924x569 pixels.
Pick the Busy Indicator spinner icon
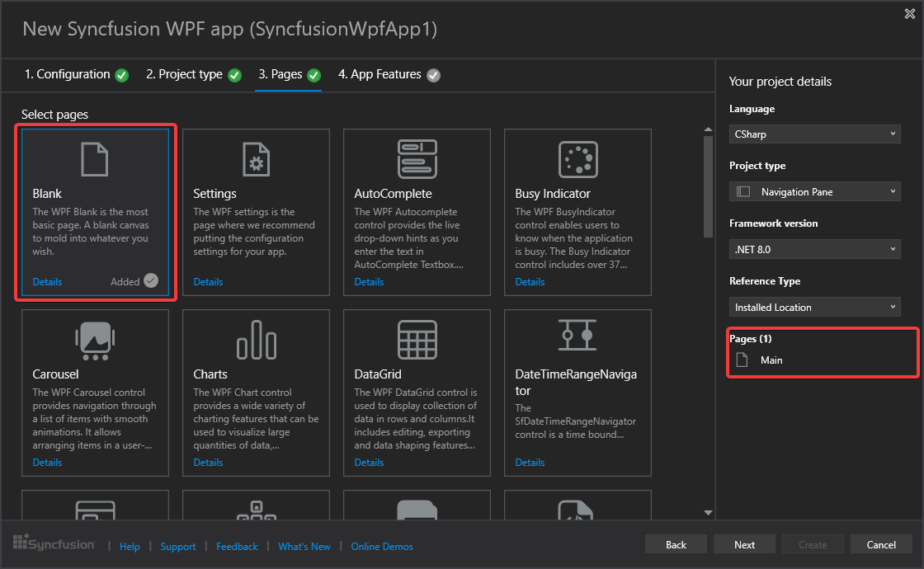pyautogui.click(x=577, y=159)
